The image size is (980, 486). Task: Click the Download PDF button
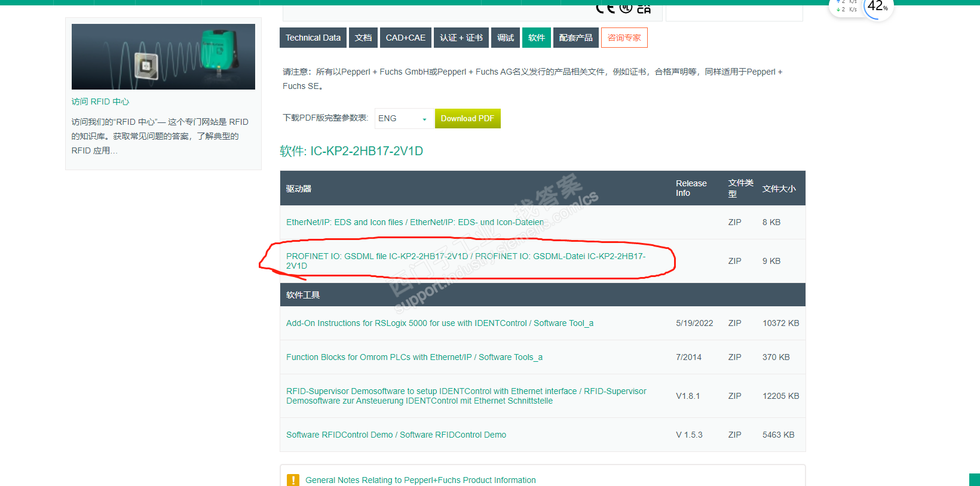coord(467,118)
